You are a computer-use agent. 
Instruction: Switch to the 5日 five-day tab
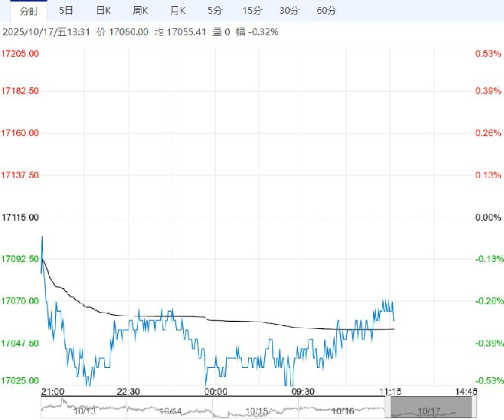pos(67,11)
